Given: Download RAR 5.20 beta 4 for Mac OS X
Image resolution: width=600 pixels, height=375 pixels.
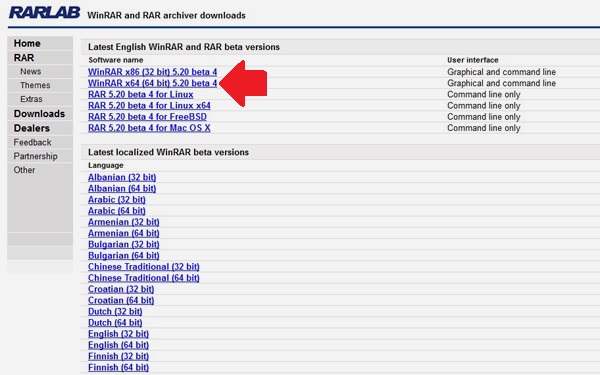Looking at the screenshot, I should point(149,128).
